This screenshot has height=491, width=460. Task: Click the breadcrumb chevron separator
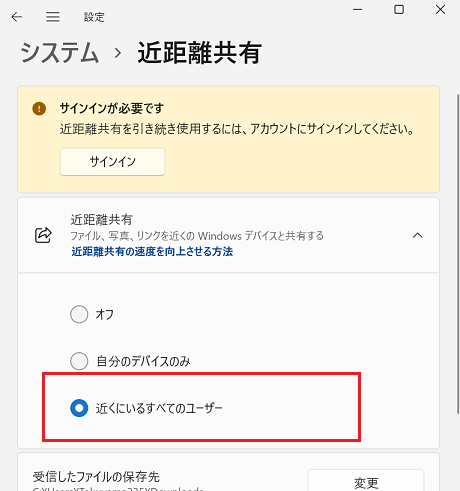click(x=117, y=53)
